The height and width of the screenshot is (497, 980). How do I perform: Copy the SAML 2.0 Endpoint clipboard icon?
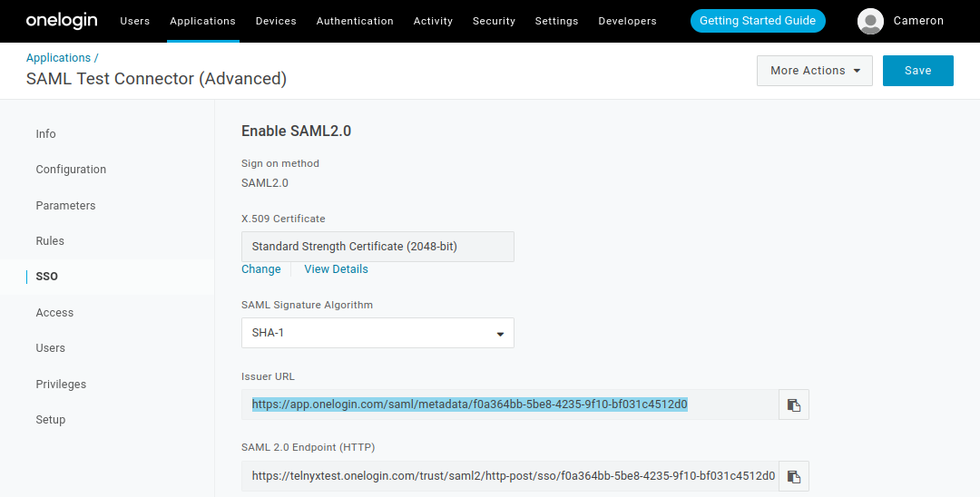(x=794, y=476)
